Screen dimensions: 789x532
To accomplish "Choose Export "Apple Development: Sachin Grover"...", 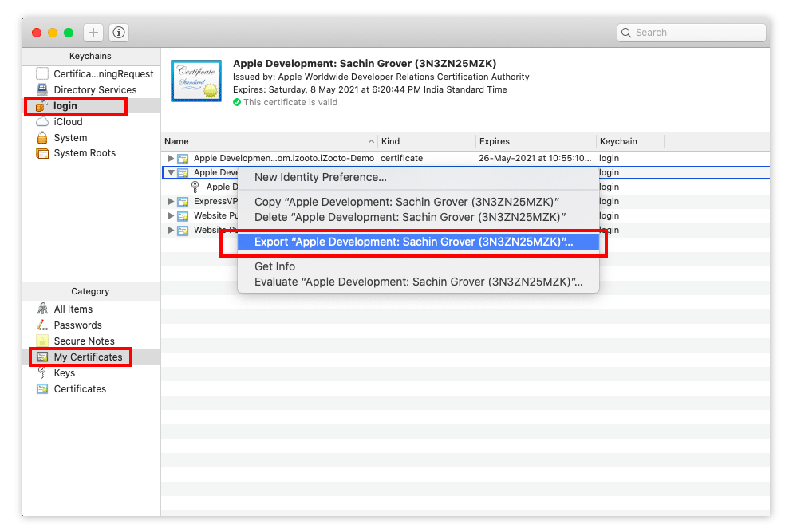I will pyautogui.click(x=418, y=242).
